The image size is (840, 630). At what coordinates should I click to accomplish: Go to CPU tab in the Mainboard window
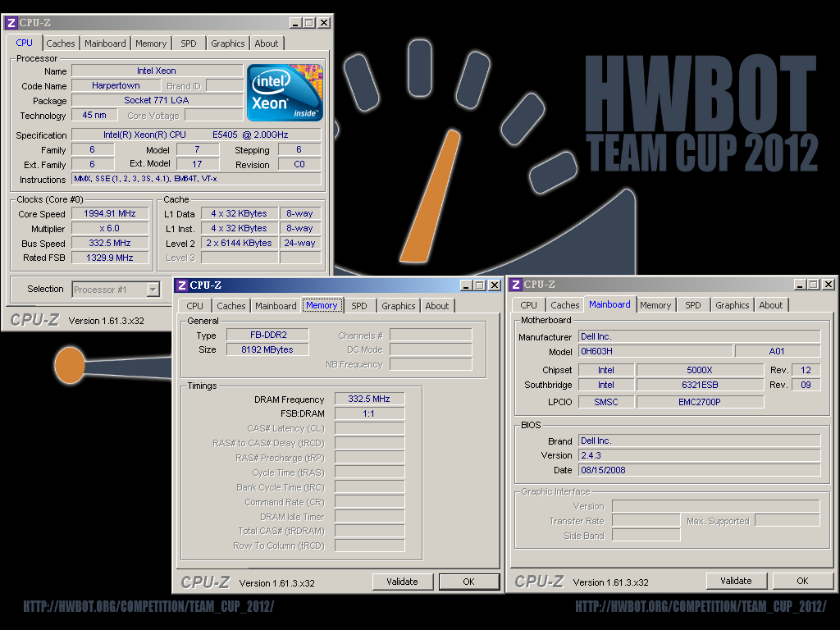pyautogui.click(x=528, y=305)
